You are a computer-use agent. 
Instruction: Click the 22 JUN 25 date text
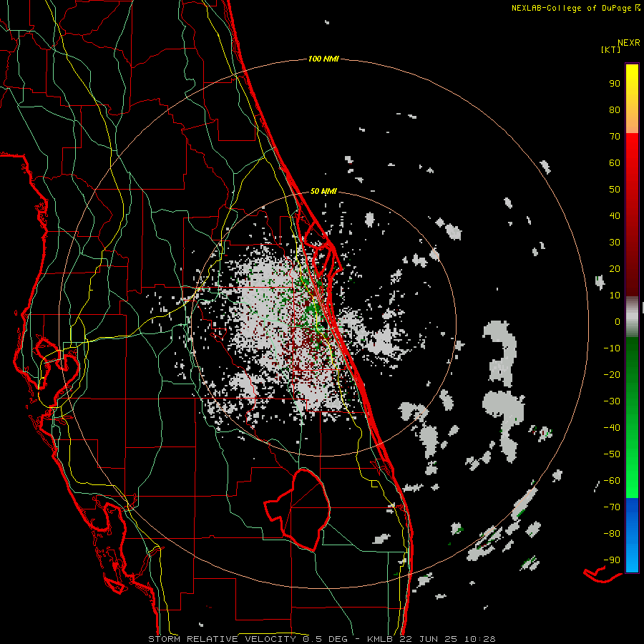tap(429, 639)
